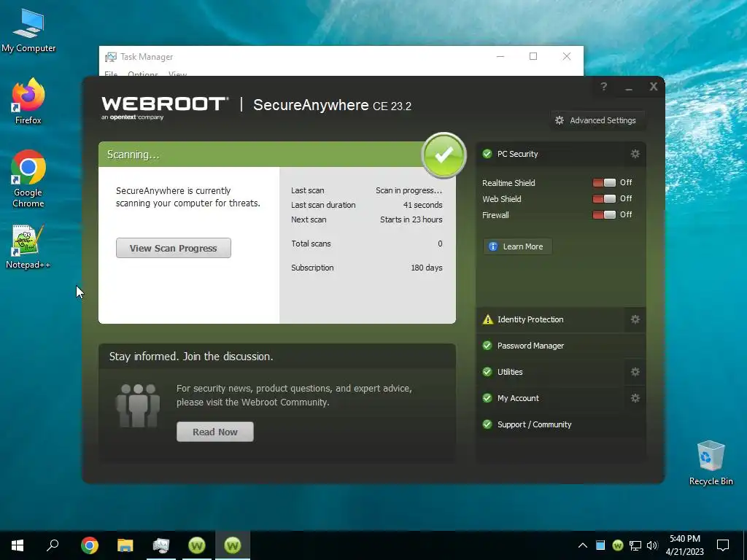Open the Windows Start menu
This screenshot has height=560, width=747.
[18, 545]
